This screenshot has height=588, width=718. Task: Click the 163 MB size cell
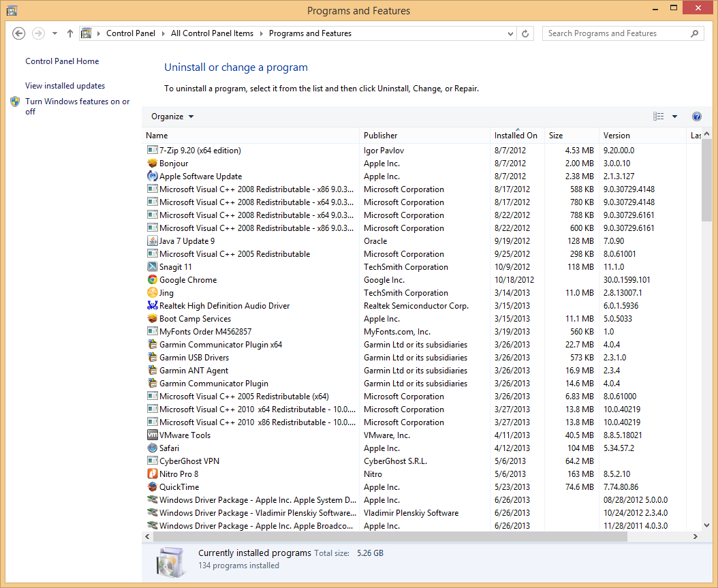pyautogui.click(x=580, y=474)
